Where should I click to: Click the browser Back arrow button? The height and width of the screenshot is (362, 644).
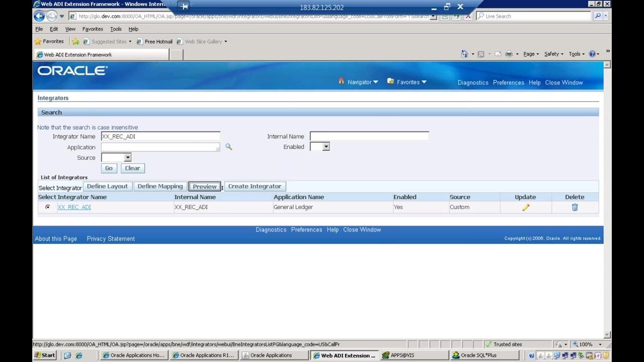coord(39,16)
